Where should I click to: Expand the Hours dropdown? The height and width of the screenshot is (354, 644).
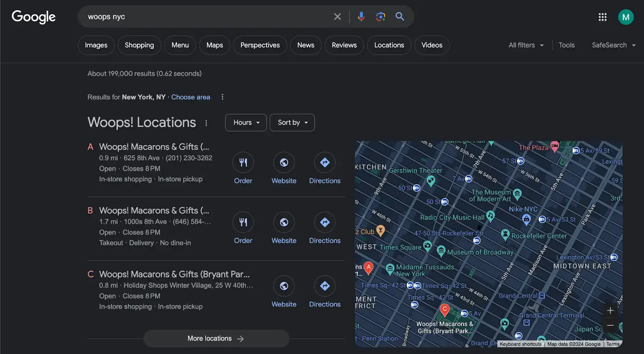[x=246, y=123]
